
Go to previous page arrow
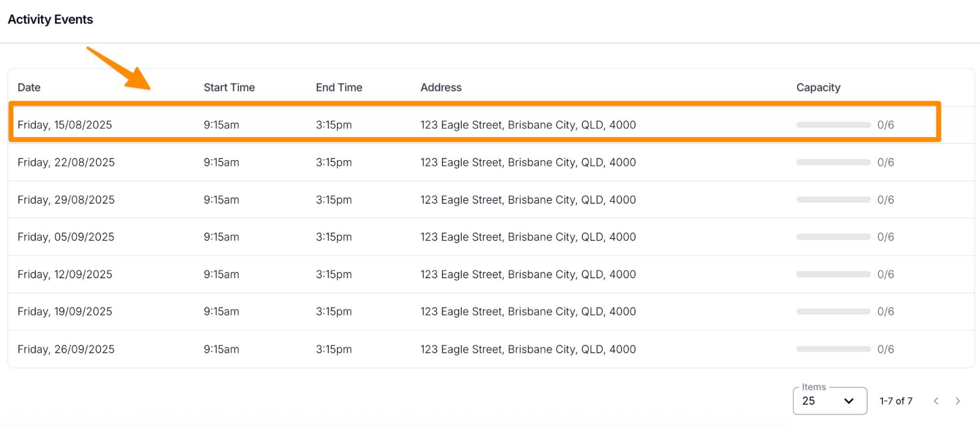(x=936, y=401)
